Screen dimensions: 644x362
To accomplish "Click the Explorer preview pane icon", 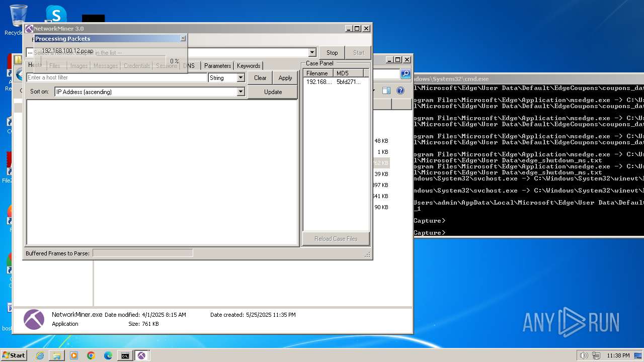I will click(386, 91).
